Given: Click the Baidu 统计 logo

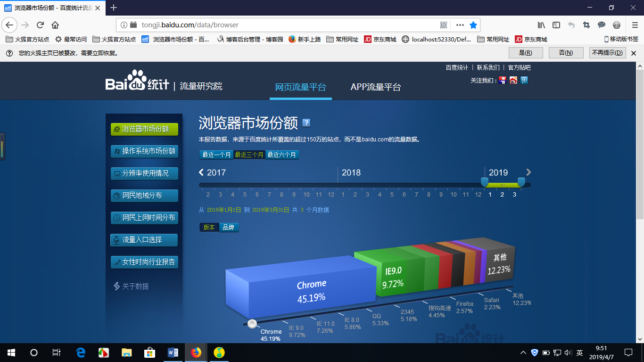Looking at the screenshot, I should [x=137, y=81].
